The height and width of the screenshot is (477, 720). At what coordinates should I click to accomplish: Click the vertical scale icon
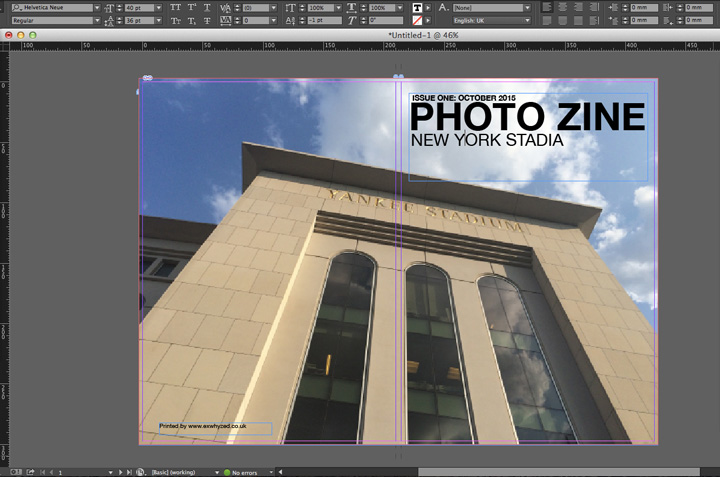click(x=290, y=7)
